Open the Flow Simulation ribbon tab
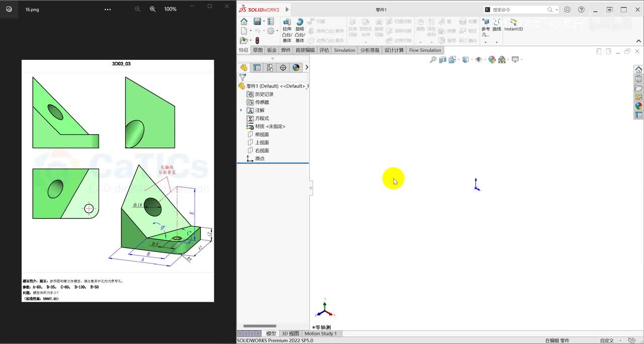 (x=425, y=50)
